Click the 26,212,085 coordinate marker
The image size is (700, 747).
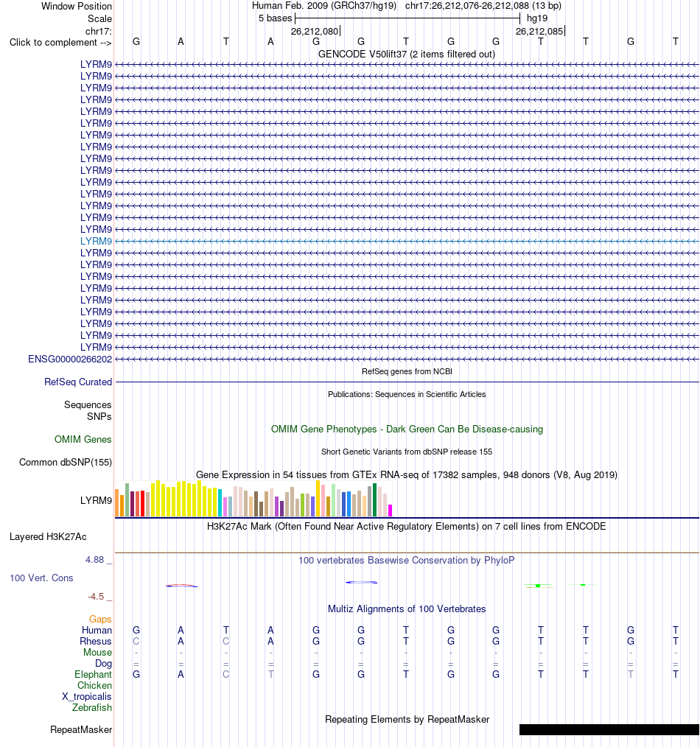539,31
